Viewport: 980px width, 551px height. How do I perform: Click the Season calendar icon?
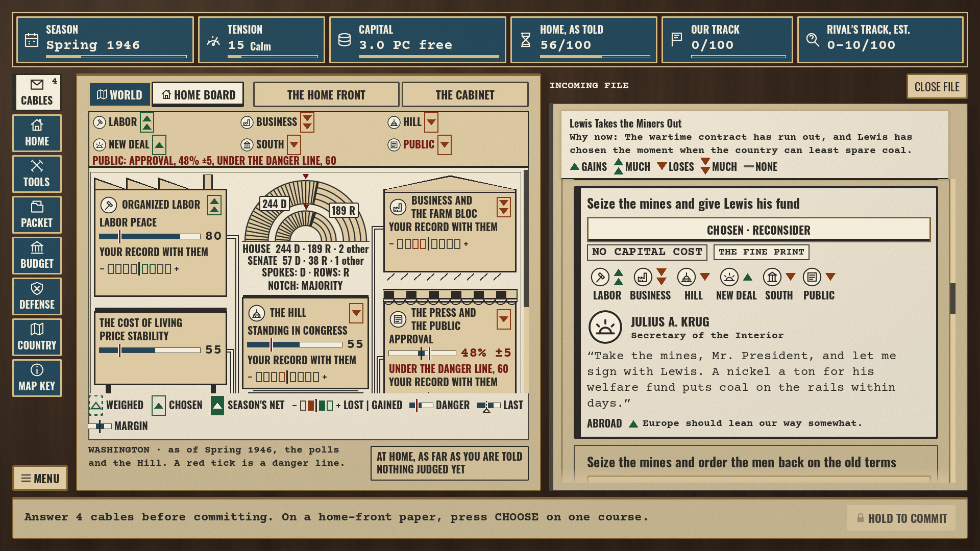[x=32, y=40]
